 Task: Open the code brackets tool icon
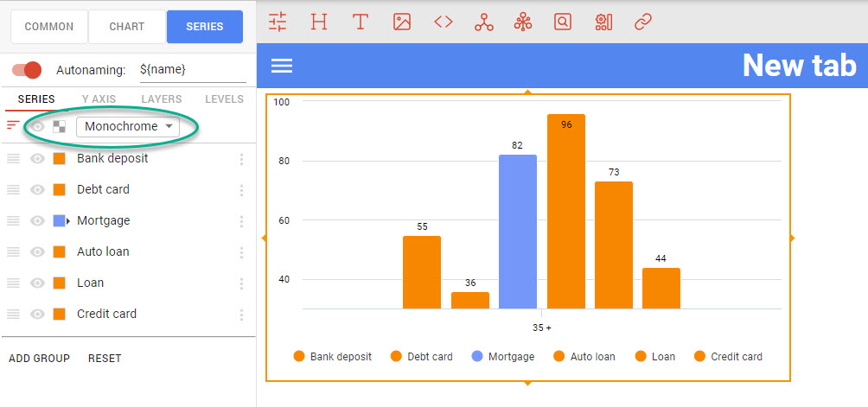[x=444, y=22]
